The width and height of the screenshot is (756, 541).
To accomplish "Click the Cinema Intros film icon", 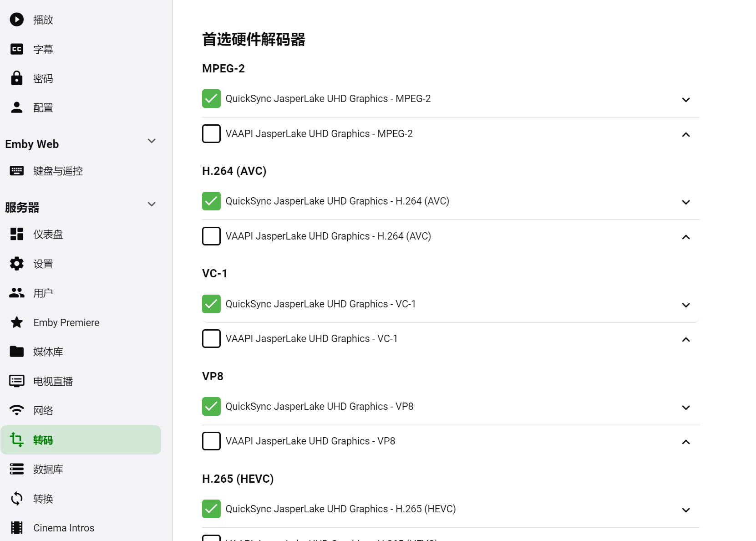I will pos(17,528).
